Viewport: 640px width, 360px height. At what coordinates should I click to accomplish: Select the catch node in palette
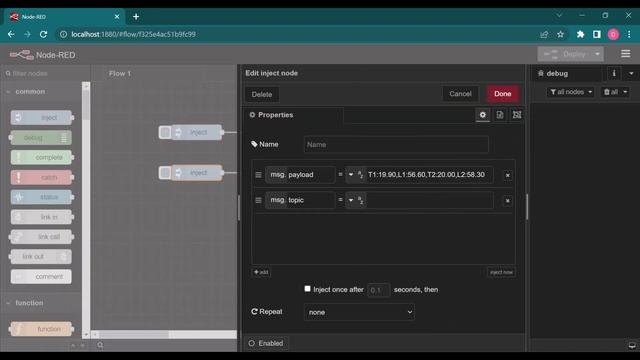pyautogui.click(x=42, y=177)
